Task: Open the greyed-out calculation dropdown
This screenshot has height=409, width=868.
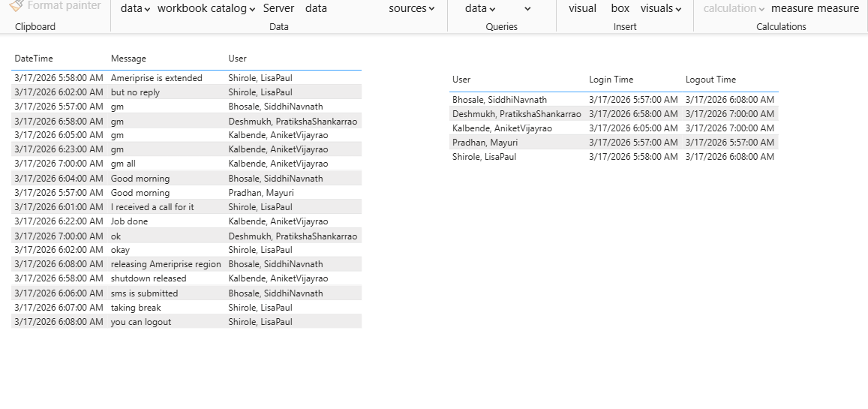Action: point(734,8)
